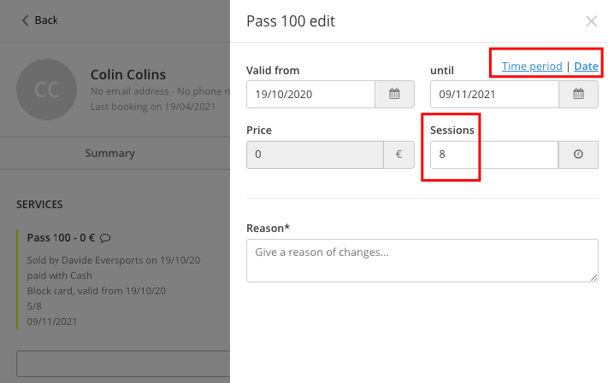Select the Pass 100 - 0 € service entry
Image resolution: width=608 pixels, height=383 pixels.
(60, 238)
